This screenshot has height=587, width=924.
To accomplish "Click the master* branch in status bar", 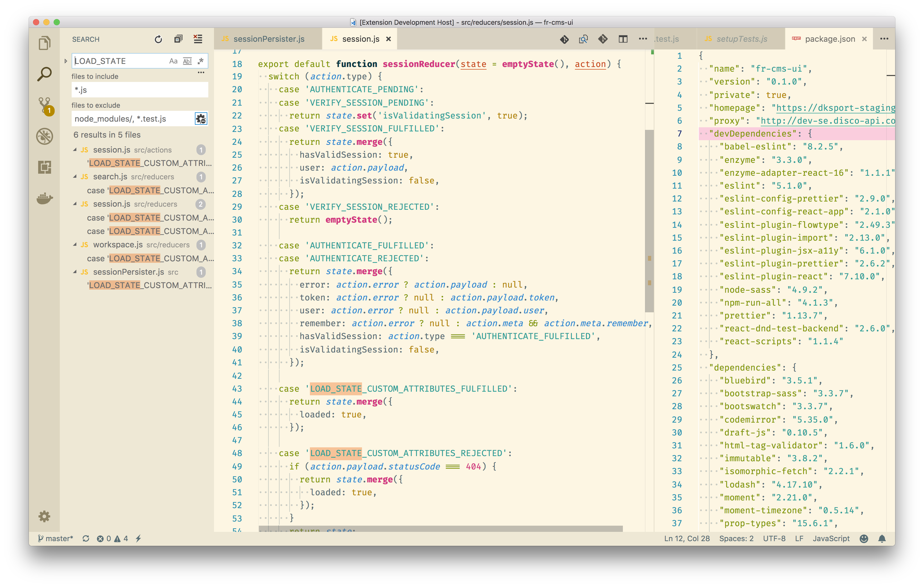I will [56, 538].
